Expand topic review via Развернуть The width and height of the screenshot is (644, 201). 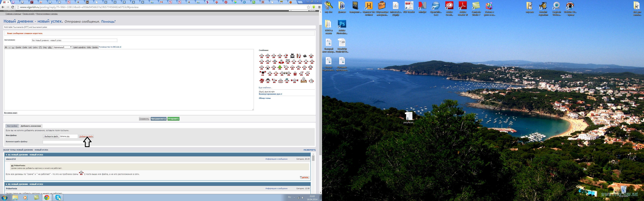click(309, 150)
